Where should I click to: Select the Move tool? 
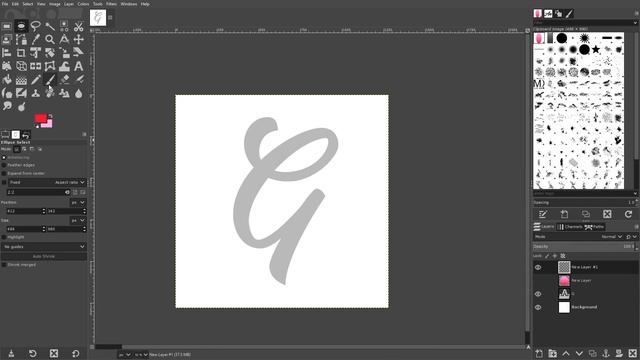pyautogui.click(x=78, y=40)
